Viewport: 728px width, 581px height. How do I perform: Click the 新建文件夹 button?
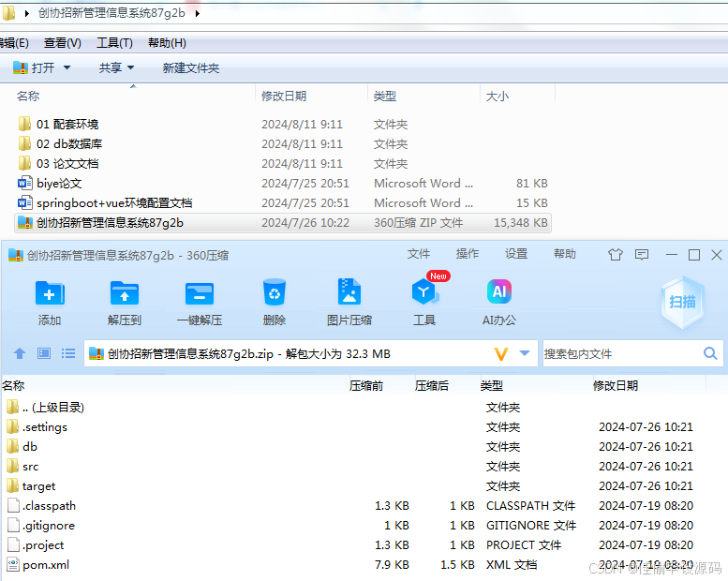tap(191, 68)
